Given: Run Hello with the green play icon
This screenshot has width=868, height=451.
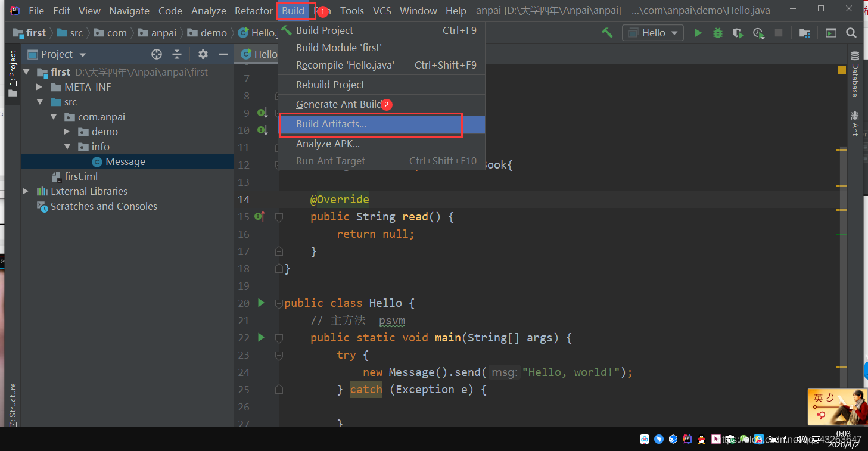Looking at the screenshot, I should [x=698, y=33].
